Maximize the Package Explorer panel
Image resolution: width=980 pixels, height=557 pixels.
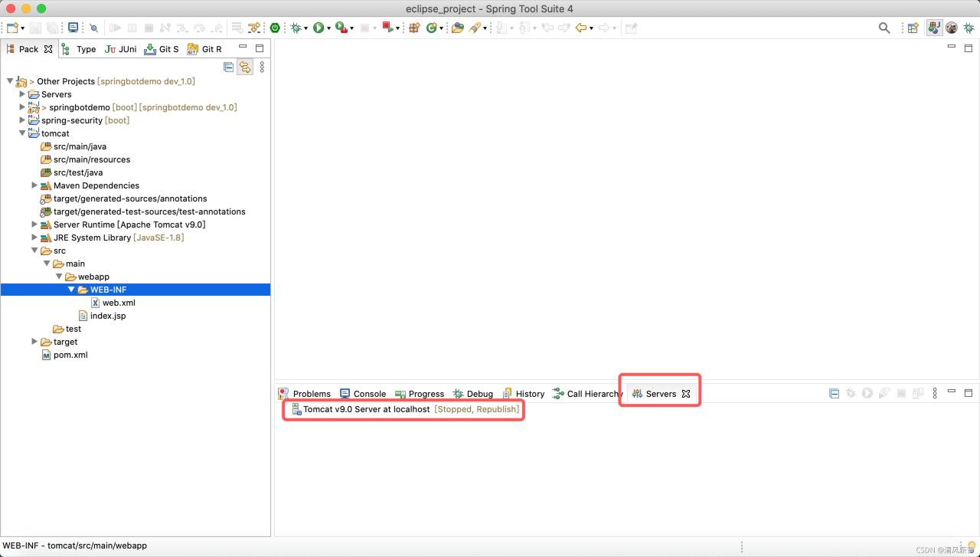click(260, 48)
